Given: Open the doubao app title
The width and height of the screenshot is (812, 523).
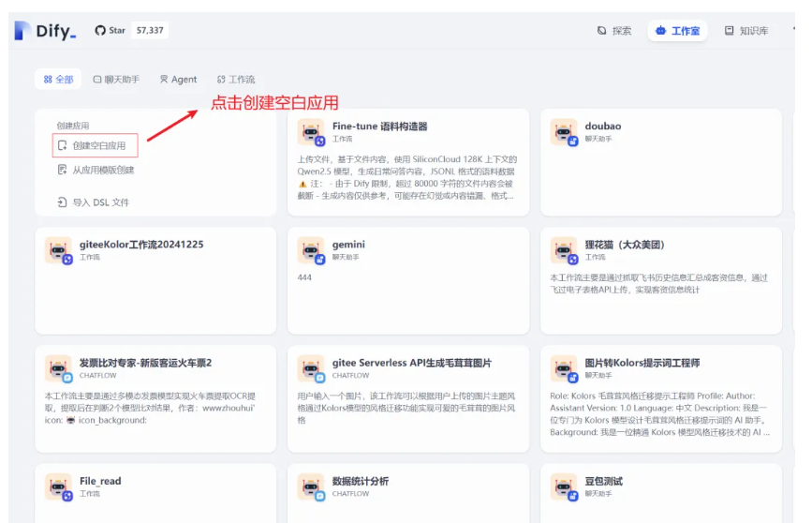Looking at the screenshot, I should [x=603, y=127].
